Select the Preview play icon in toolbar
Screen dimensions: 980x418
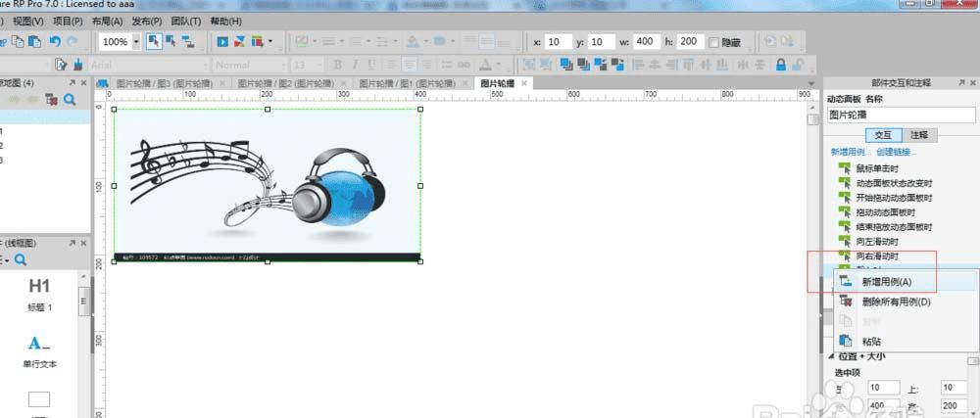pos(222,41)
